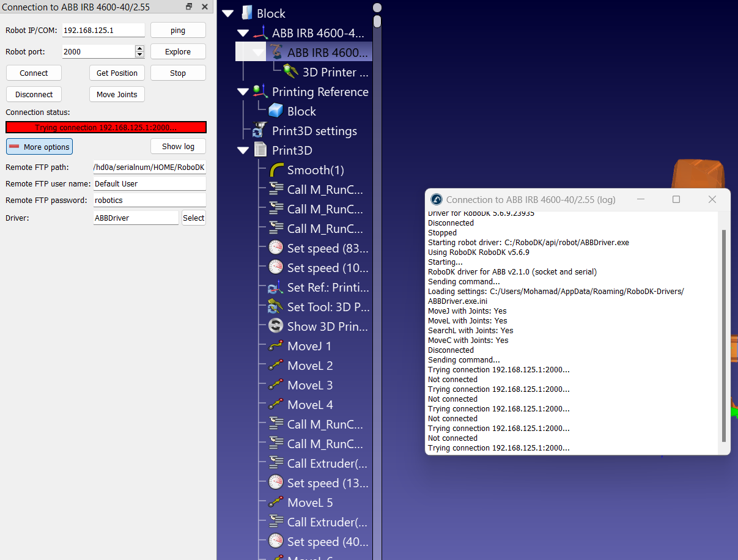The image size is (738, 560).
Task: Click the blue Block object icon
Action: pos(276,111)
